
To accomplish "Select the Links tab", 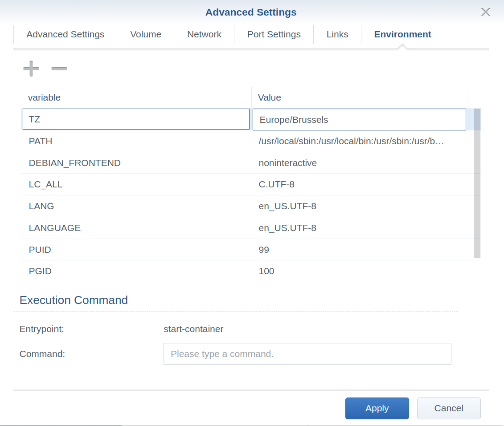I will click(x=337, y=34).
